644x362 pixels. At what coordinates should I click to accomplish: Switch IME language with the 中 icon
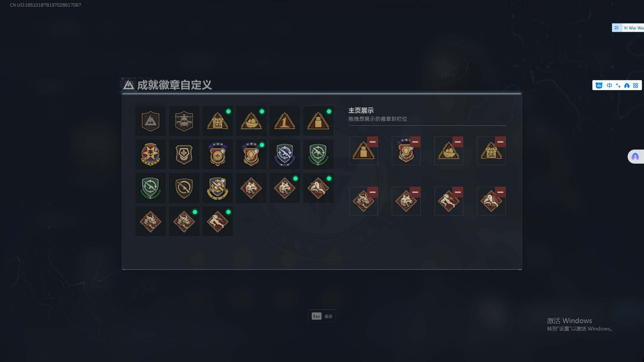[609, 85]
